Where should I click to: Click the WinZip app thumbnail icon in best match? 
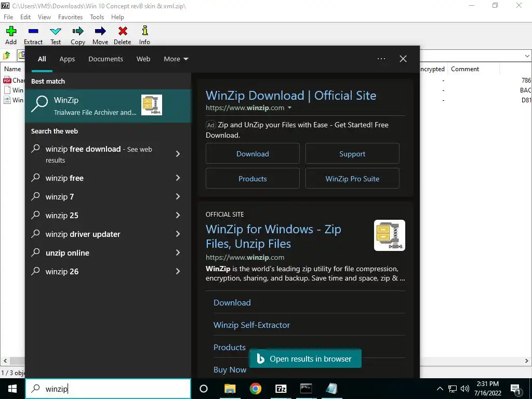point(152,105)
